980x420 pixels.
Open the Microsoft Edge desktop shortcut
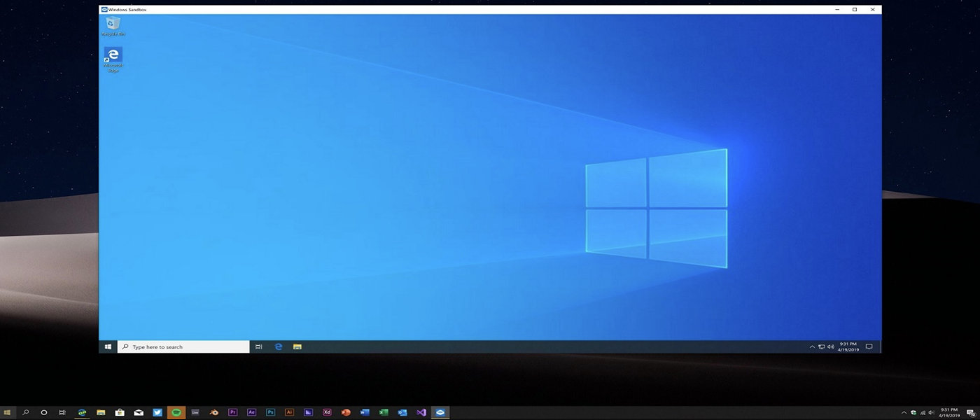tap(112, 56)
